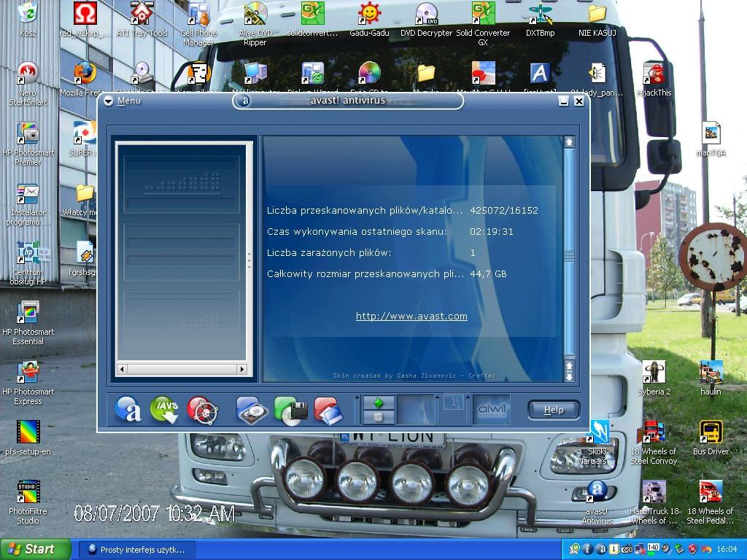Select the Kosz recycle bin desktop icon

(28, 20)
